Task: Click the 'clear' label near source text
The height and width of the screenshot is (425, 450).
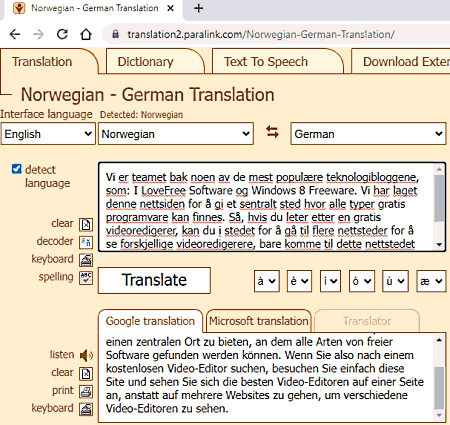Action: click(x=62, y=223)
